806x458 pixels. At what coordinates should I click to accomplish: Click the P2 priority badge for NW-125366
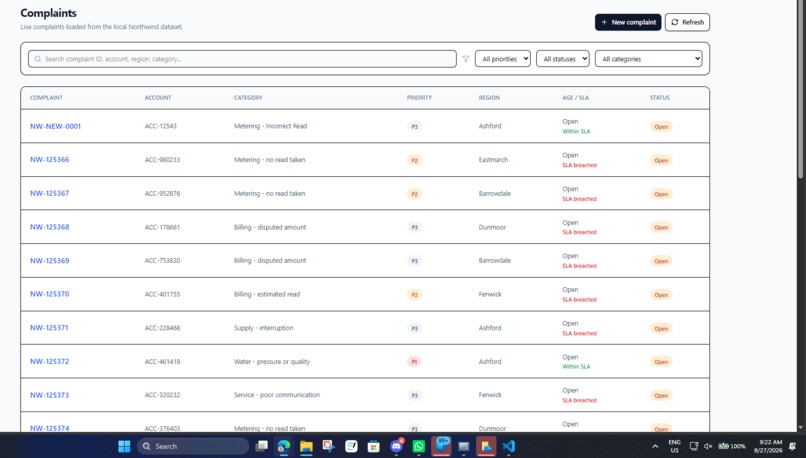(x=414, y=160)
